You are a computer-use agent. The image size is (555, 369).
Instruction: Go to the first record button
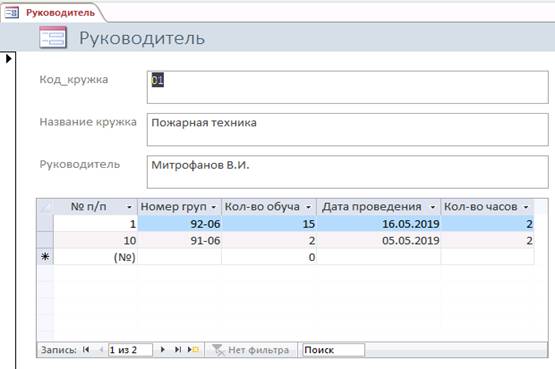tap(86, 350)
